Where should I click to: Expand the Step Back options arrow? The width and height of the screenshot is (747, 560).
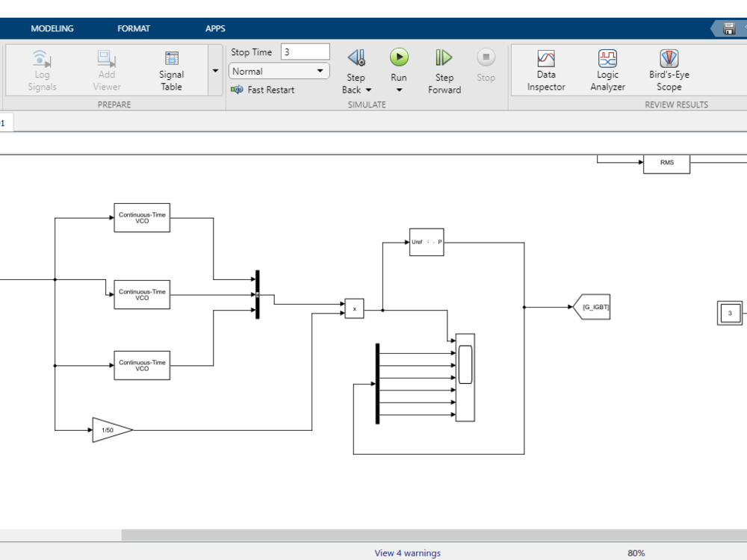coord(367,90)
